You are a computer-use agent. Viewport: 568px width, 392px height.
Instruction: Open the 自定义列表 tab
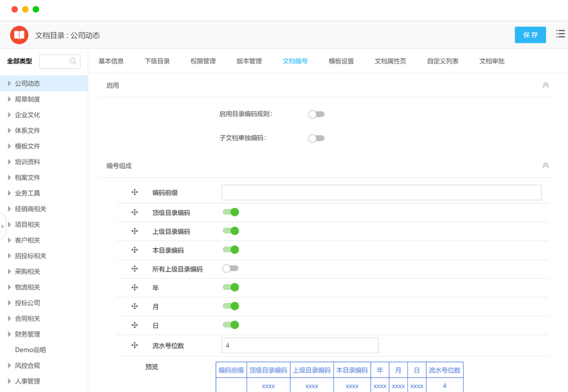click(443, 61)
